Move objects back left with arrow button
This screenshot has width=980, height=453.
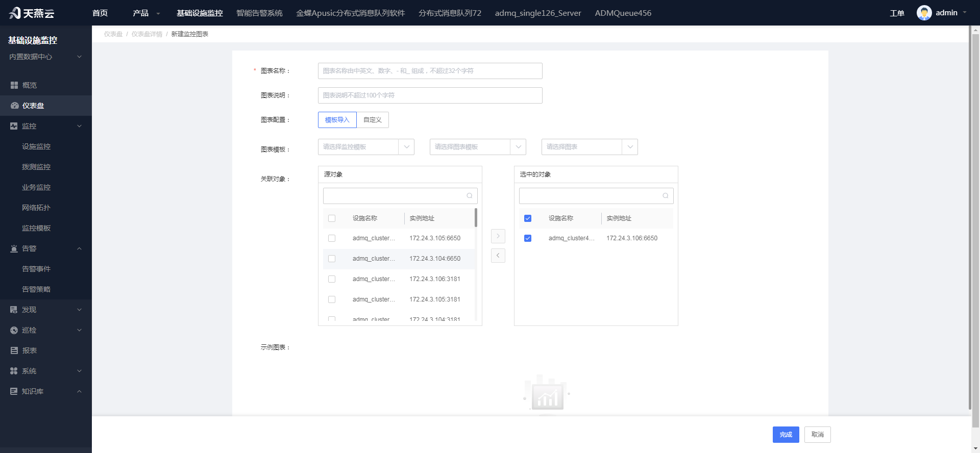(498, 256)
